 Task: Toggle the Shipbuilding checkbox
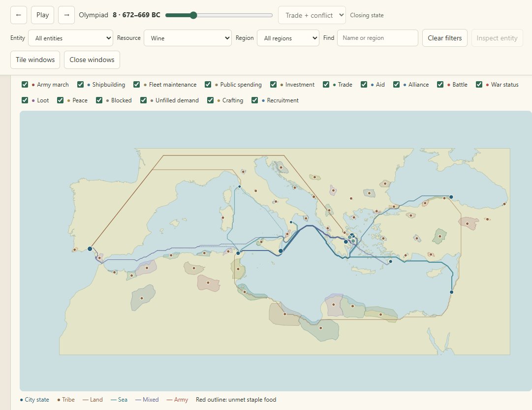[x=80, y=85]
